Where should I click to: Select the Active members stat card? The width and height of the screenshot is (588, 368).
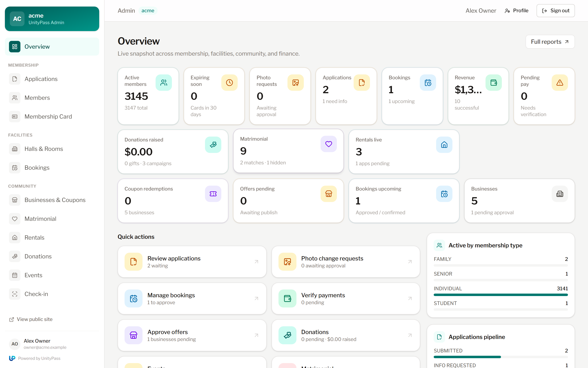(148, 96)
